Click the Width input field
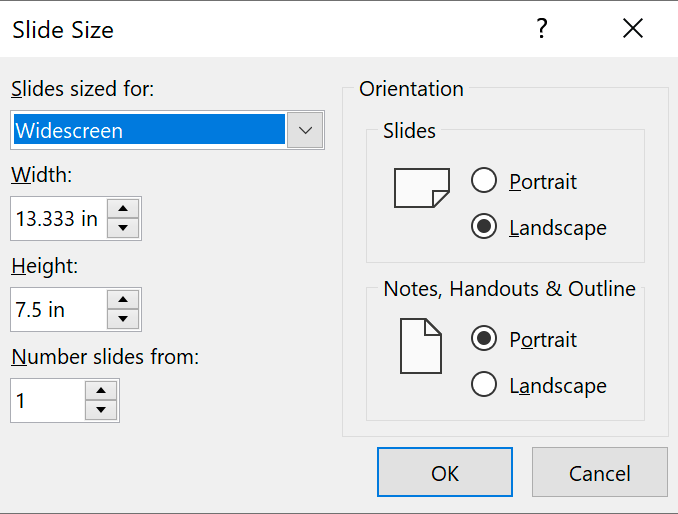The width and height of the screenshot is (678, 514). pos(58,219)
